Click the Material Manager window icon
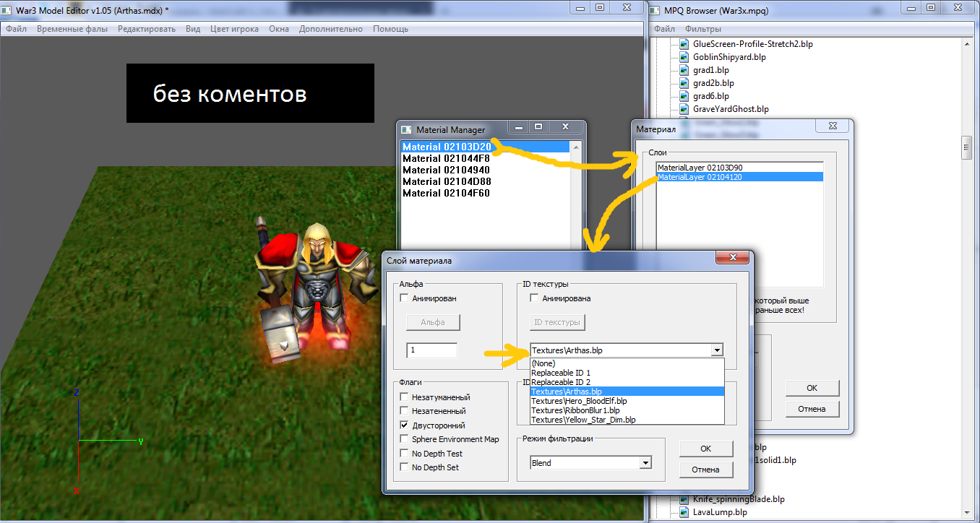The image size is (980, 523). 406,129
